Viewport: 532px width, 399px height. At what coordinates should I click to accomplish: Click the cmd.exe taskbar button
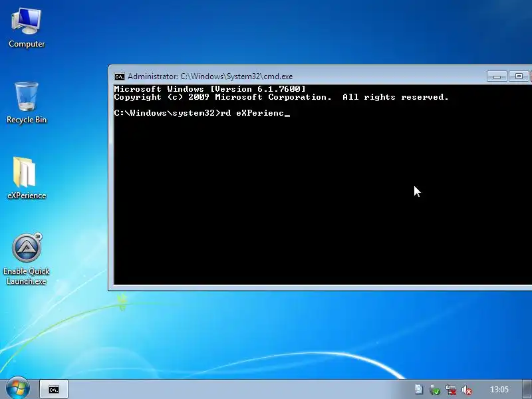(54, 390)
